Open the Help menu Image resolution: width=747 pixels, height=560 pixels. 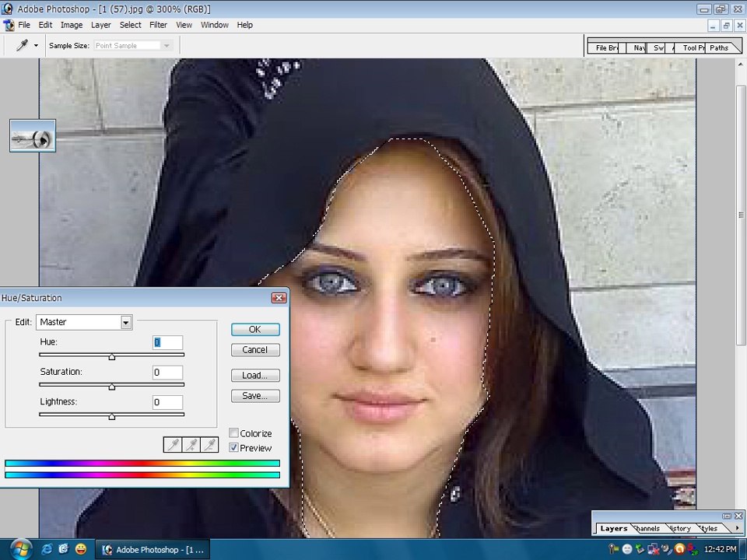pyautogui.click(x=245, y=25)
